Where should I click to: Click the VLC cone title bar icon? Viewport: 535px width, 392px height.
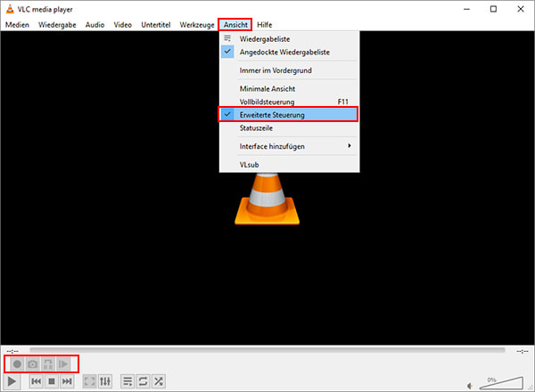(x=10, y=9)
